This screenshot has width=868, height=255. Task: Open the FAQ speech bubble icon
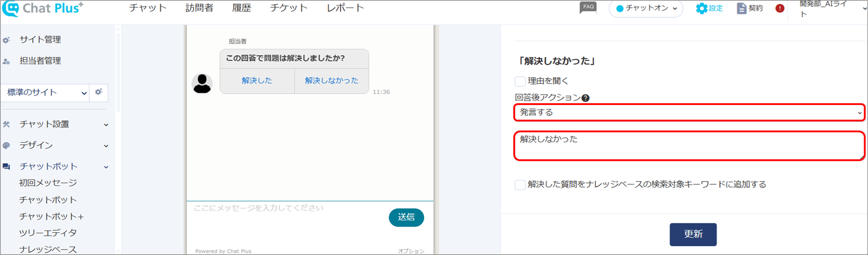(x=588, y=7)
